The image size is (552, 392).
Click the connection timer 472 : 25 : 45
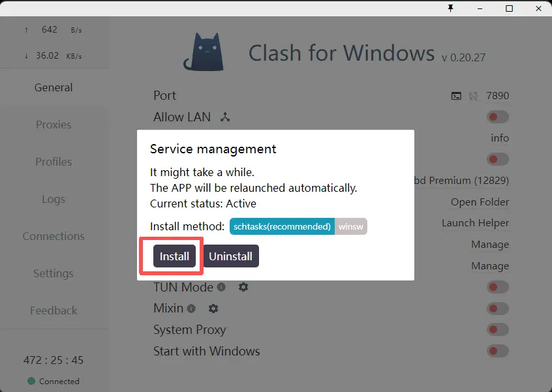coord(54,360)
